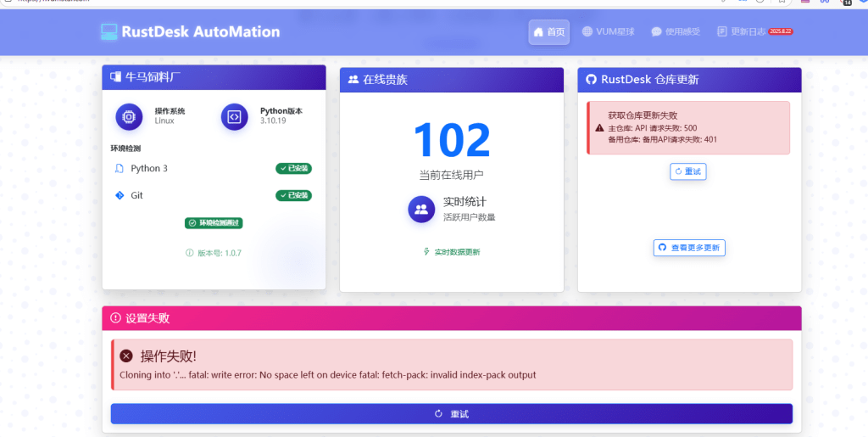Click the 环境检测通过 green badge
Image resolution: width=868 pixels, height=437 pixels.
click(x=214, y=223)
